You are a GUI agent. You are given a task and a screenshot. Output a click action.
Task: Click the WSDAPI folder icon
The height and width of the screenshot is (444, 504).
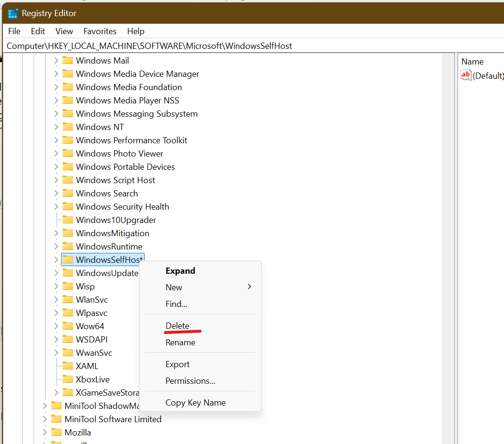(x=67, y=339)
